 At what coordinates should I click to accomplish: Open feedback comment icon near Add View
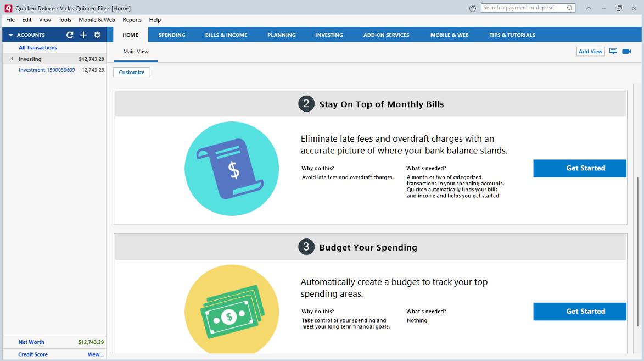tap(613, 52)
